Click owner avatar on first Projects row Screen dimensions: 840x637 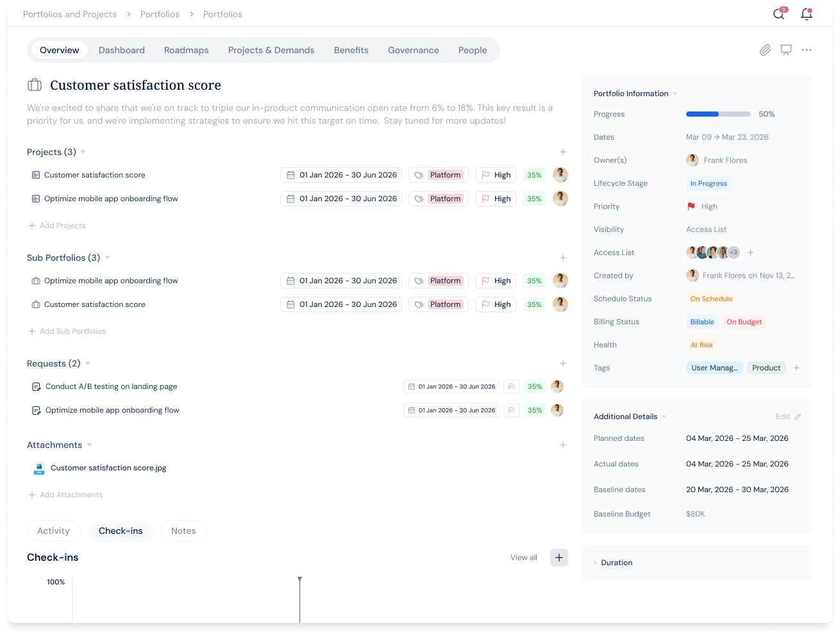[x=560, y=174]
